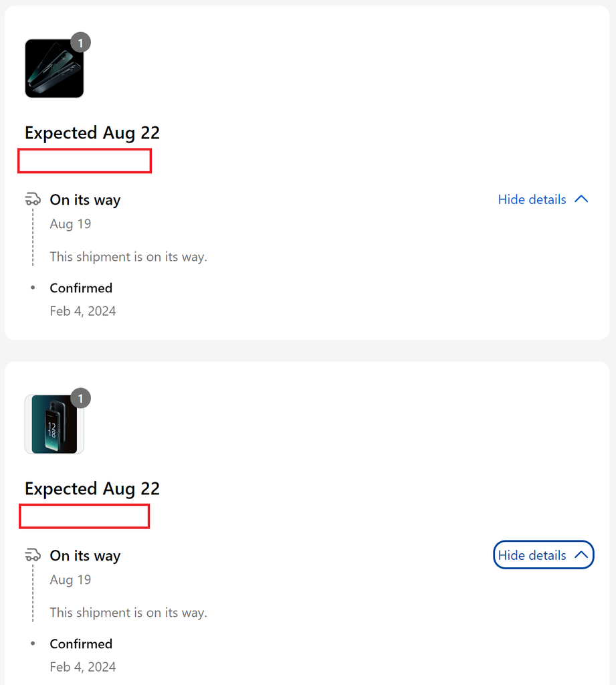Click the bullet beside first 'Confirmed' step
This screenshot has width=616, height=685.
33,288
